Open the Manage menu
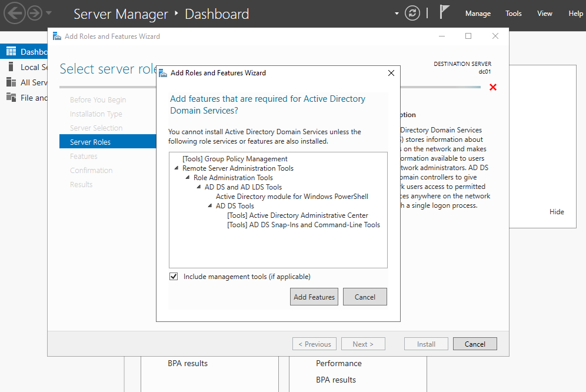 click(x=478, y=14)
